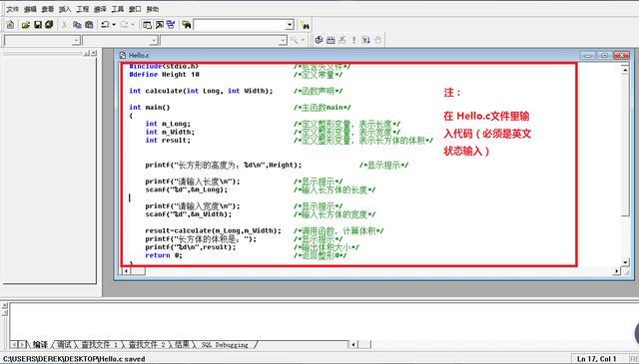Click the Open file folder icon
The height and width of the screenshot is (364, 639).
tap(26, 25)
